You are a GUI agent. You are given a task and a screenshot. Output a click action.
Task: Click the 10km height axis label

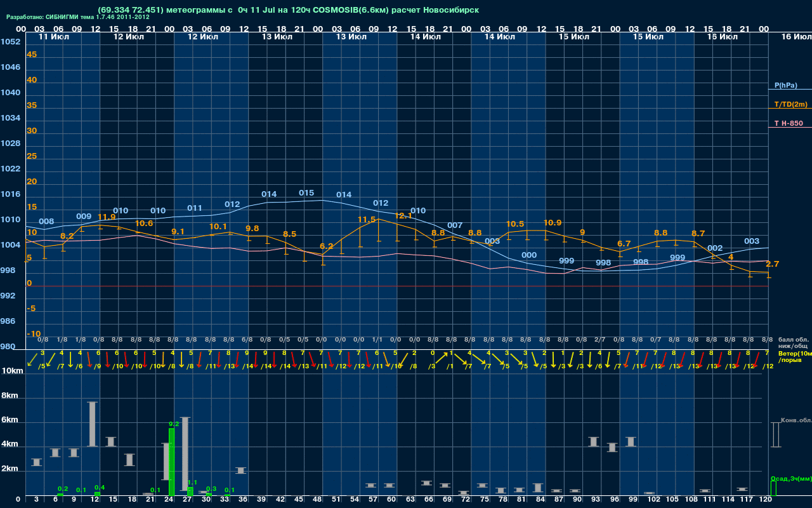coord(13,371)
